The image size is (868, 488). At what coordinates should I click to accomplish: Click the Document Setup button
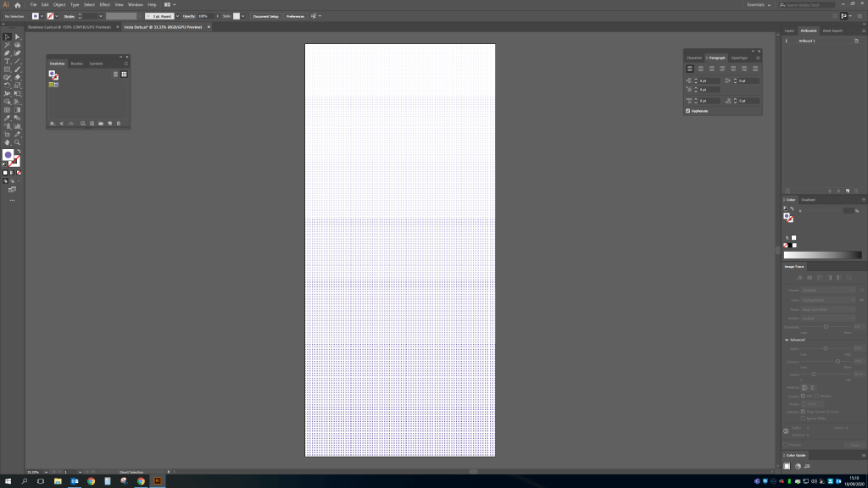tap(265, 16)
